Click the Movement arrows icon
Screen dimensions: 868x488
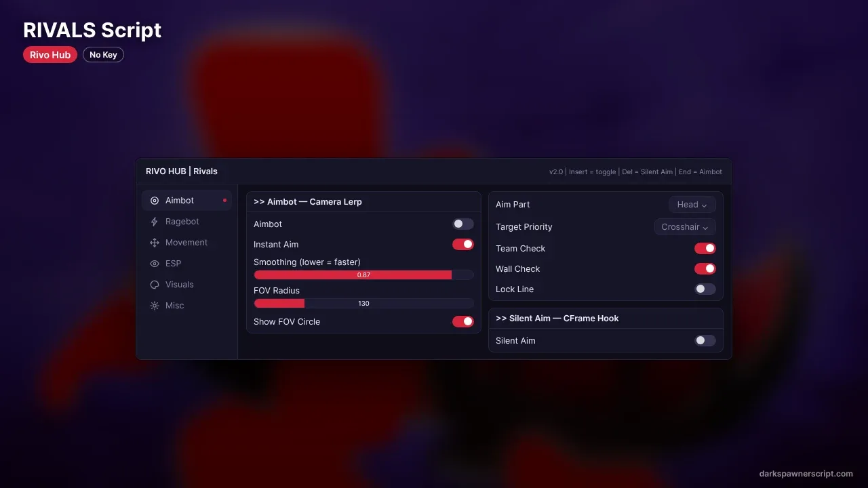[x=155, y=243]
